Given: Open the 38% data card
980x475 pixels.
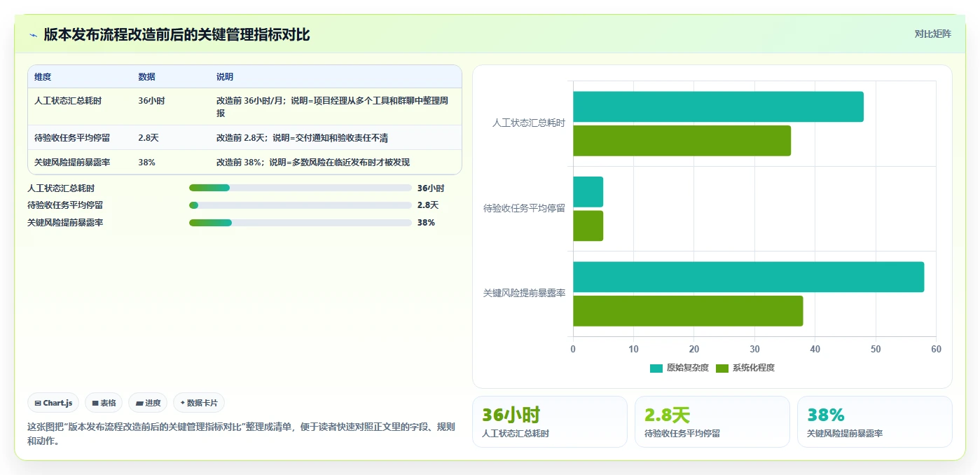Looking at the screenshot, I should click(x=875, y=422).
